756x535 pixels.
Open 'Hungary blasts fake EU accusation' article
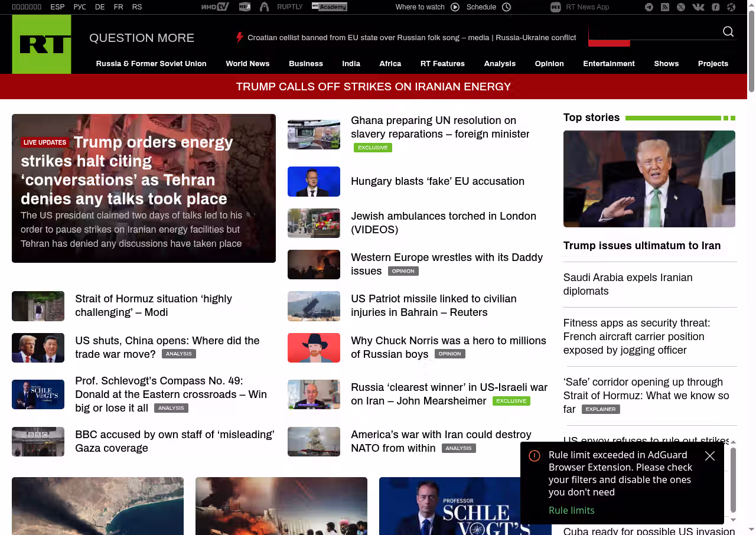(437, 181)
